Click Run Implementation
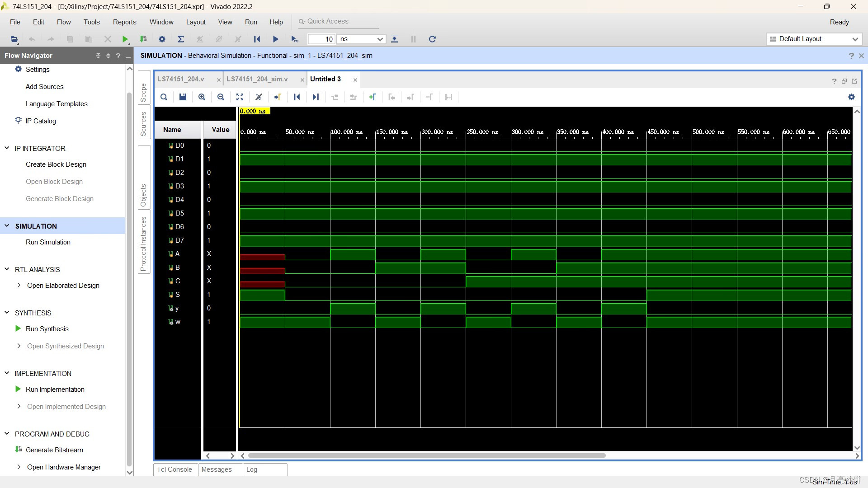The height and width of the screenshot is (488, 868). [x=55, y=389]
